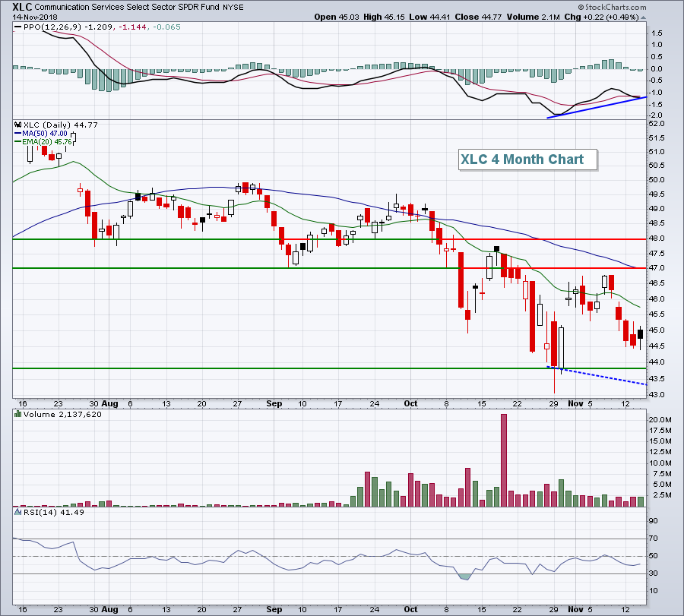This screenshot has width=684, height=616.
Task: Click the PPO histogram value -0.065
Action: (166, 27)
